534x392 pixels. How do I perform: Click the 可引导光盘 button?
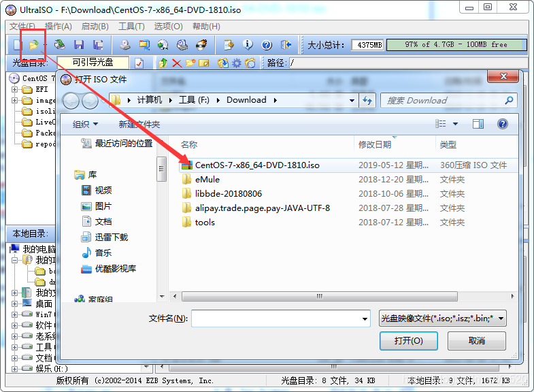pyautogui.click(x=93, y=63)
